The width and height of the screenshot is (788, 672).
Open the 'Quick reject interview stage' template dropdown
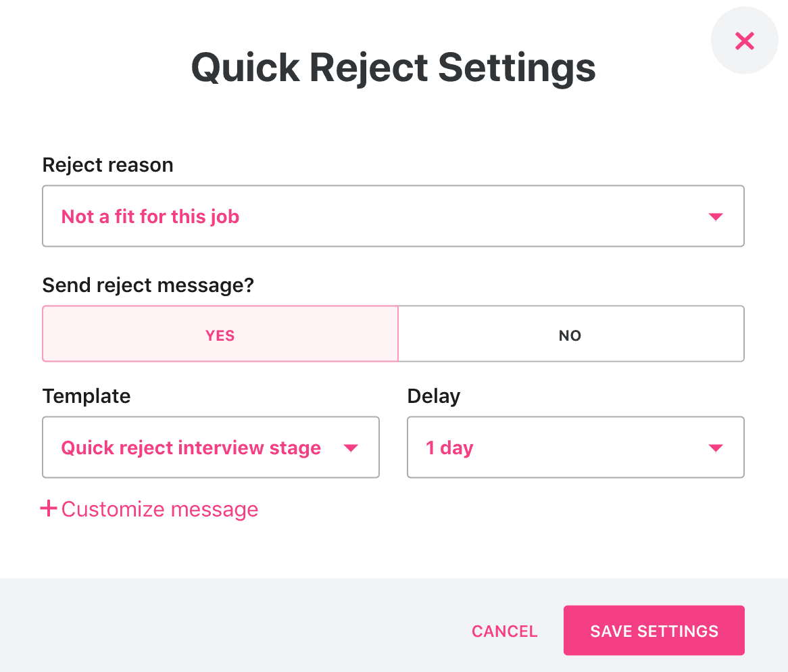click(x=211, y=448)
